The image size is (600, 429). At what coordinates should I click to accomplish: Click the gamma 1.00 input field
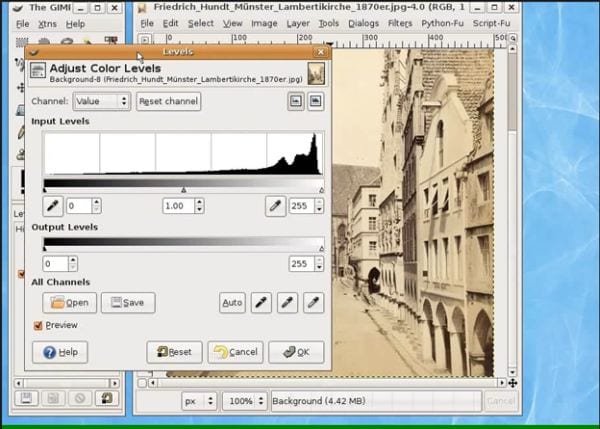tap(177, 205)
